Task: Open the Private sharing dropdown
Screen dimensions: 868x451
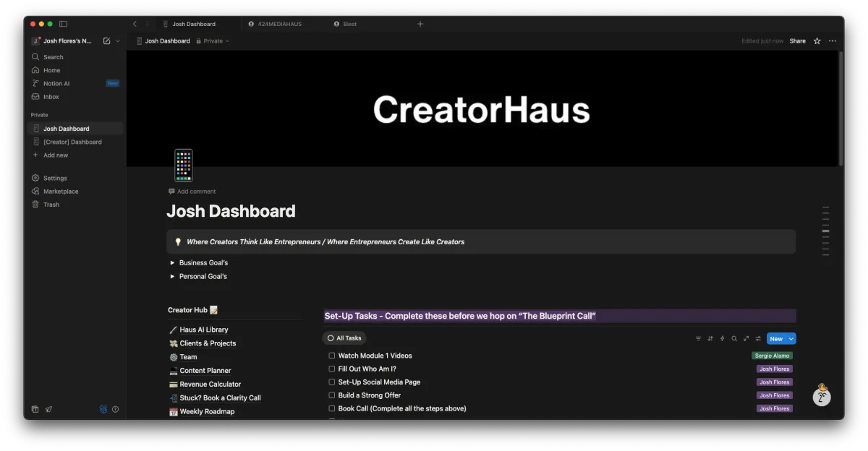Action: (213, 41)
